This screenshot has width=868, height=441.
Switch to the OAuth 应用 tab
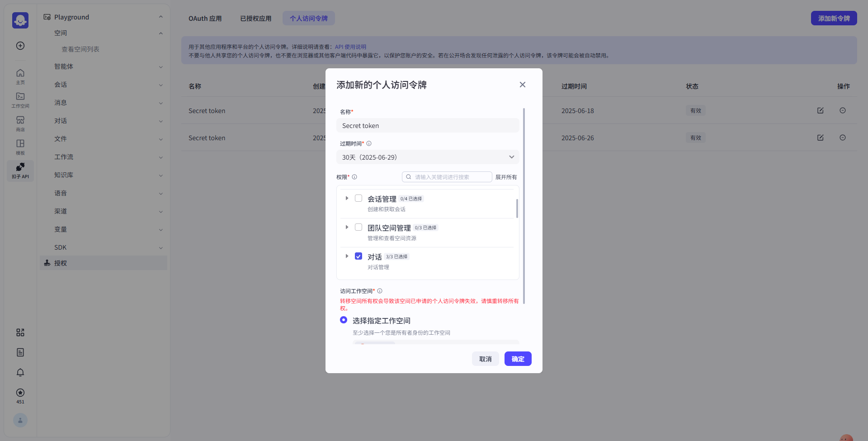pos(205,19)
